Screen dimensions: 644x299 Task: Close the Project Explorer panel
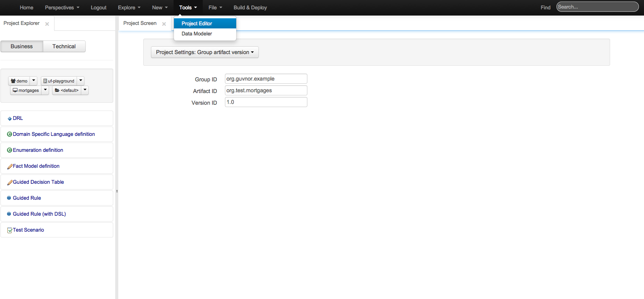(47, 24)
